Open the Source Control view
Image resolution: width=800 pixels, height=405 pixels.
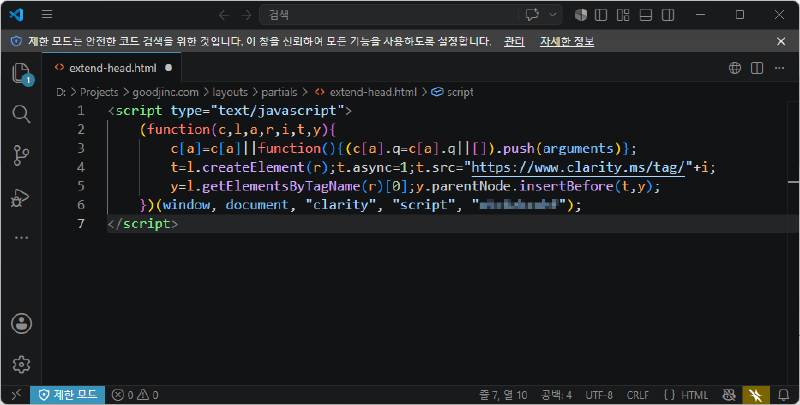coord(21,155)
